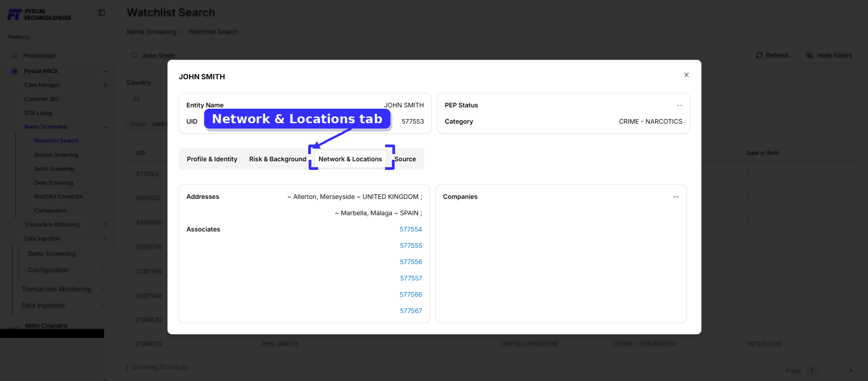Open associate link 577557
Screen dimensions: 868x381
[x=410, y=278]
